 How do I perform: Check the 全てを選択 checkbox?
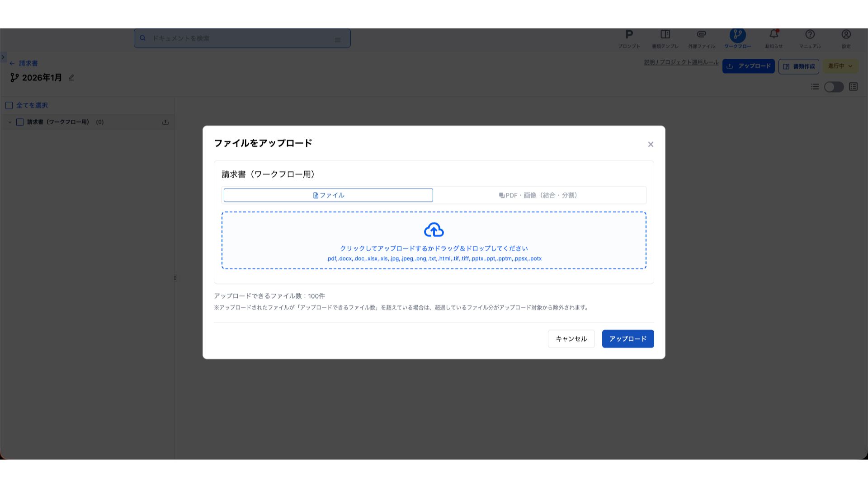point(9,105)
